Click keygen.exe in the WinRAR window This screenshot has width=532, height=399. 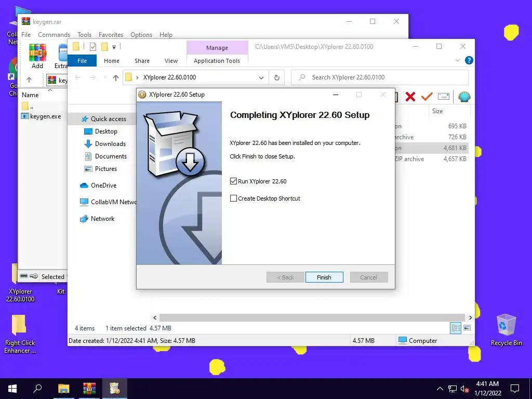[42, 116]
